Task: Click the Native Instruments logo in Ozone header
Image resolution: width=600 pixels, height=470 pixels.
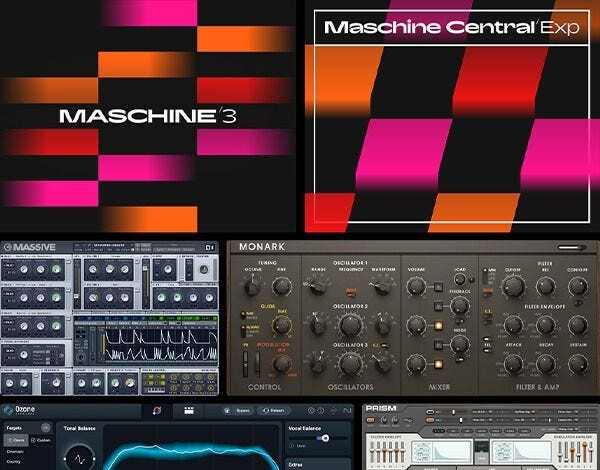Action: (347, 411)
